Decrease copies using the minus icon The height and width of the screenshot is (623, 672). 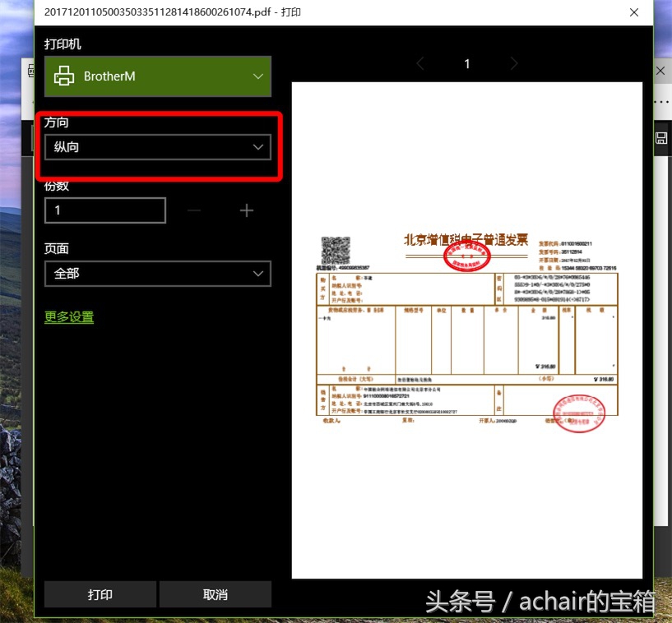coord(194,210)
